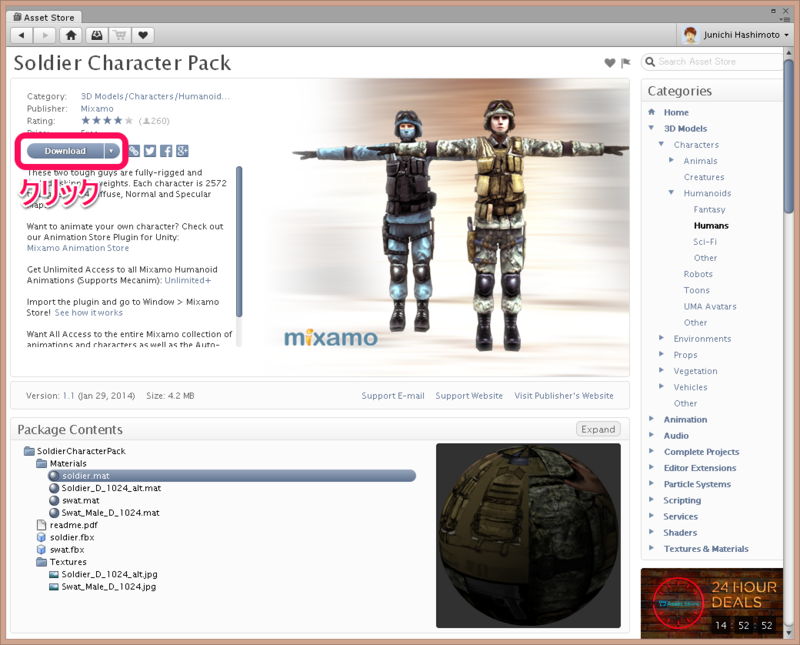Open the Support Website link
The height and width of the screenshot is (645, 800).
pyautogui.click(x=469, y=396)
